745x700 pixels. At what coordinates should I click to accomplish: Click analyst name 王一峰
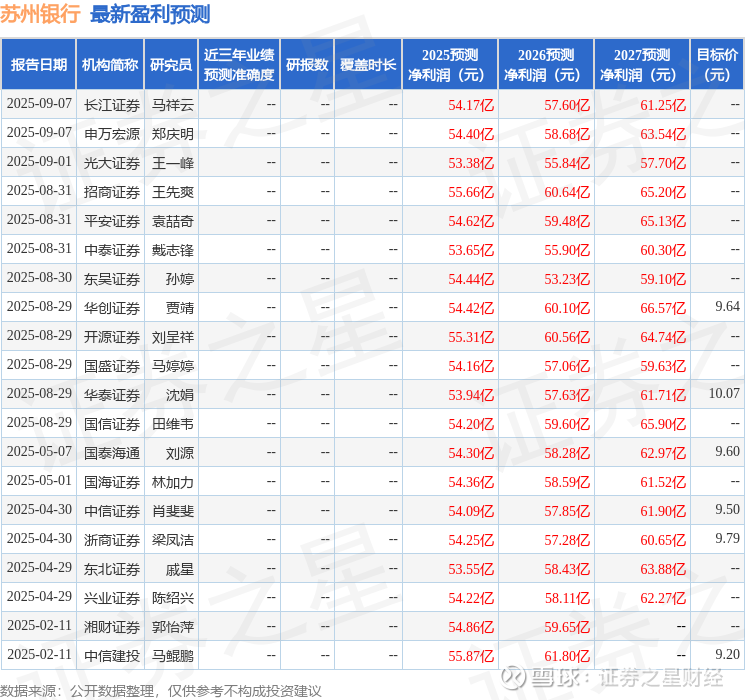point(172,163)
